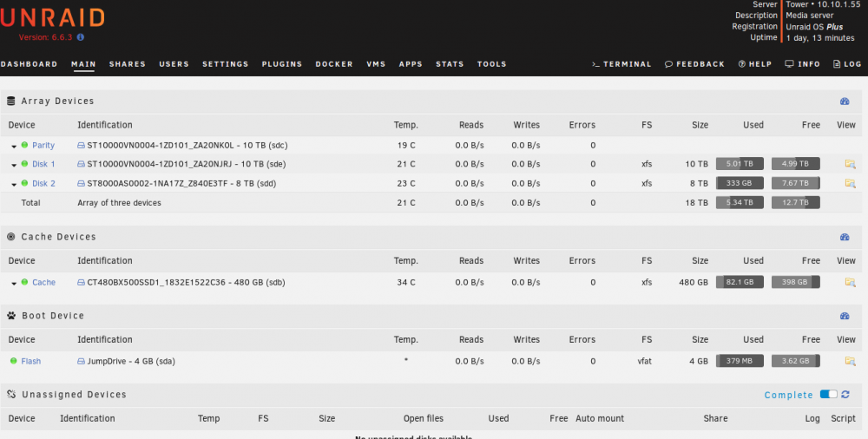Expand the Disk 1 device arrow
This screenshot has height=439, width=868.
14,165
